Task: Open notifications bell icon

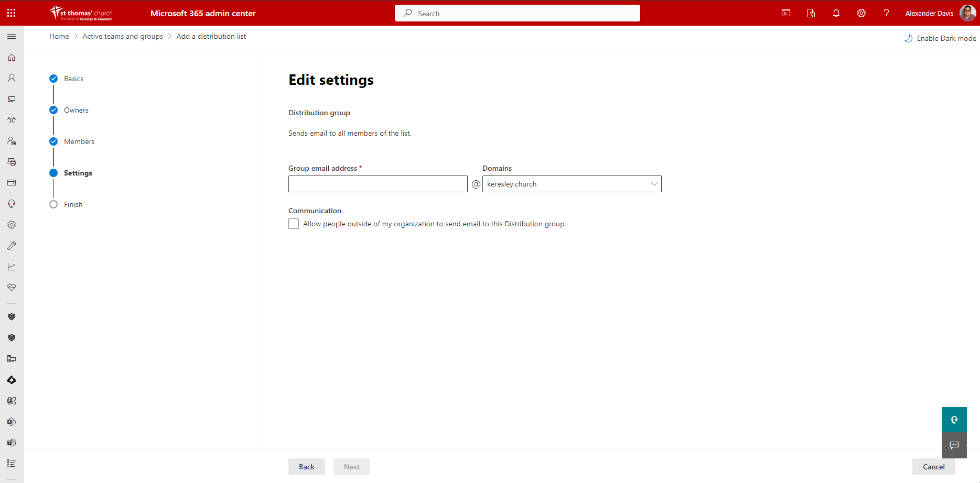Action: tap(836, 13)
